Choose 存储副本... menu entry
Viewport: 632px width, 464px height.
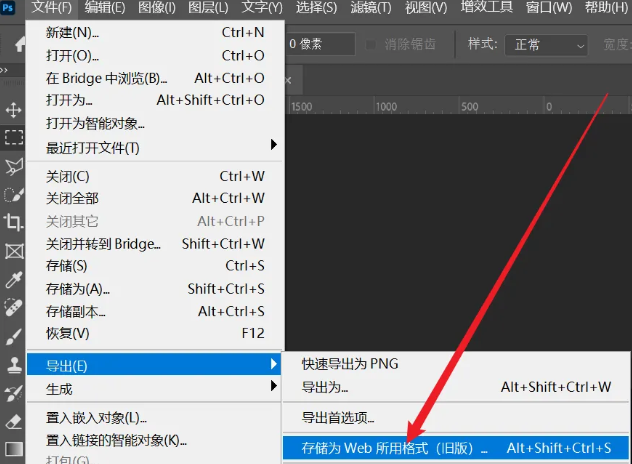coord(155,311)
